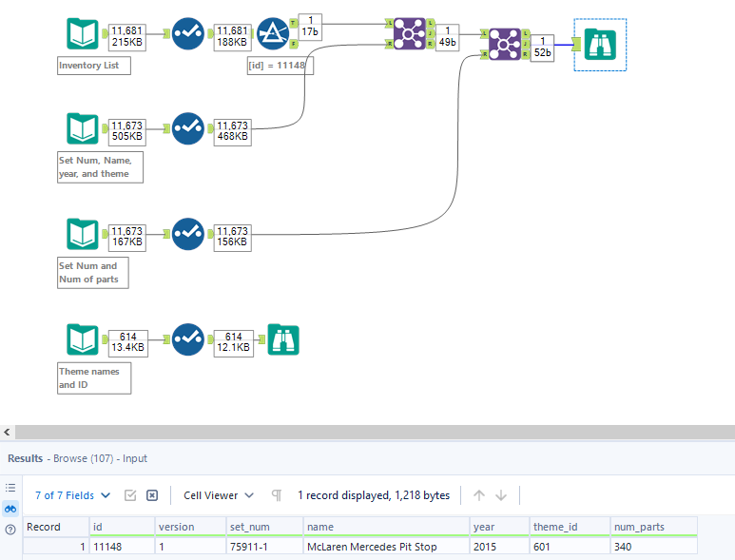This screenshot has width=735, height=560.
Task: Click the Set Num, Name, year, and theme annotation
Action: click(x=100, y=167)
